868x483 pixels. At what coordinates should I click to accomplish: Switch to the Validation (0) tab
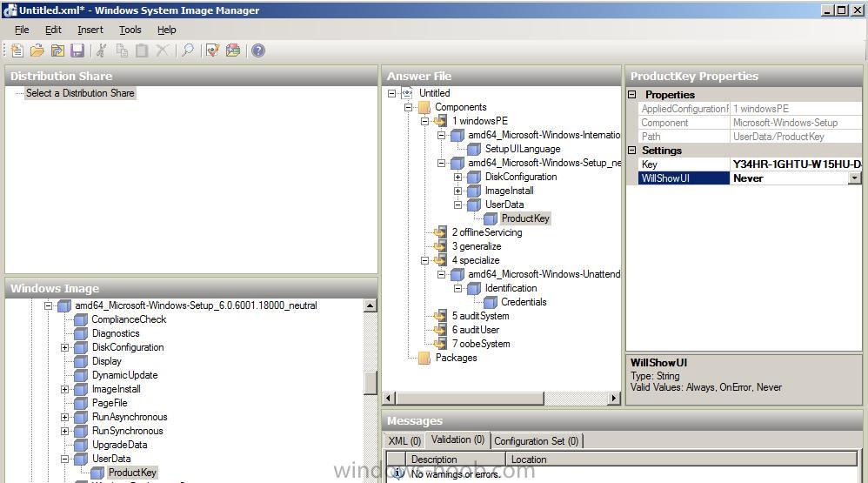[457, 439]
